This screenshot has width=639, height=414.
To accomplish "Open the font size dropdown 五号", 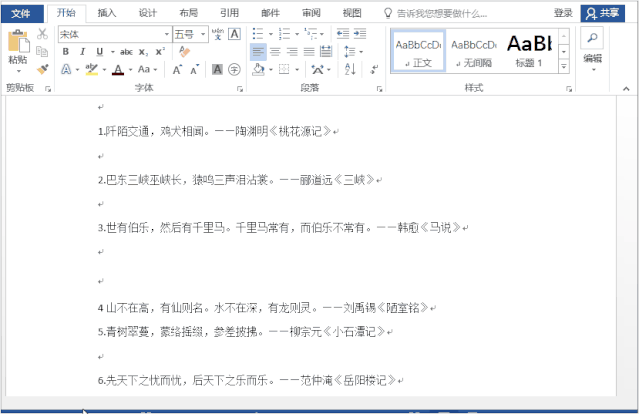I will 203,34.
